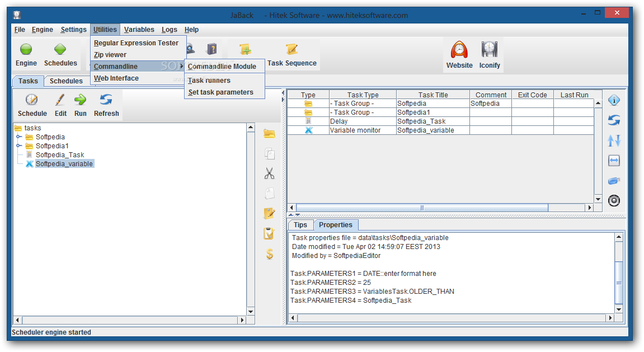This screenshot has width=644, height=352.
Task: Click the Refresh icon in the Tasks toolbar
Action: [106, 100]
